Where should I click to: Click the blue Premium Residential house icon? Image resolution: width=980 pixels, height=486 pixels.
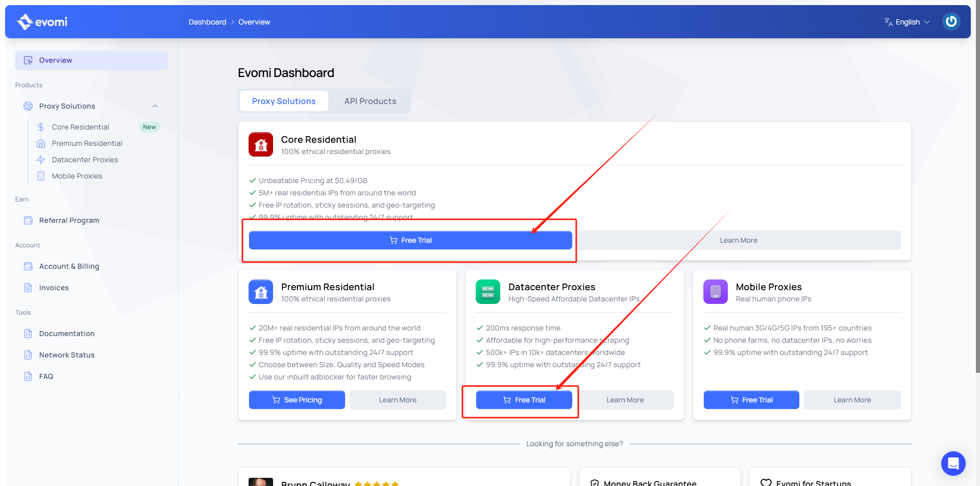click(261, 292)
